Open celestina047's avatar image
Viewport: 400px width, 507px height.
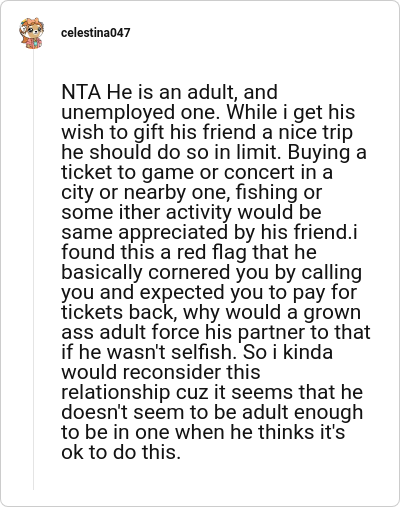point(31,33)
